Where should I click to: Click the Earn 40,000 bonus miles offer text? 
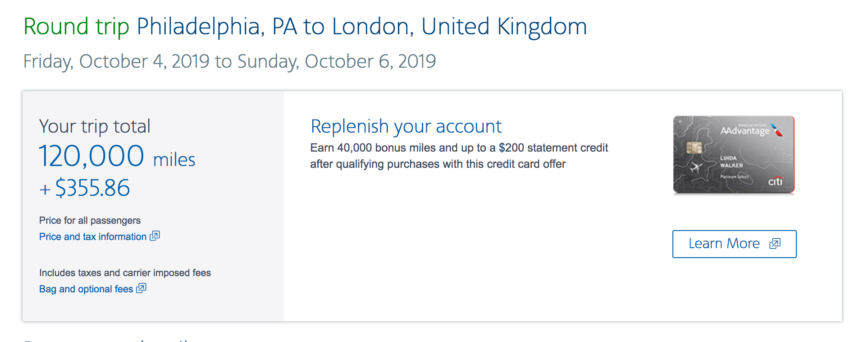459,156
